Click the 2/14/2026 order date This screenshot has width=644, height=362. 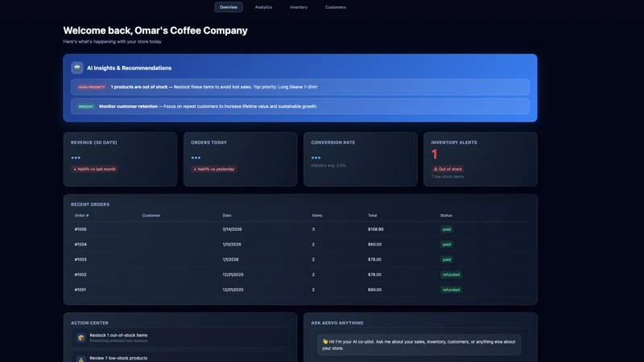coord(232,229)
